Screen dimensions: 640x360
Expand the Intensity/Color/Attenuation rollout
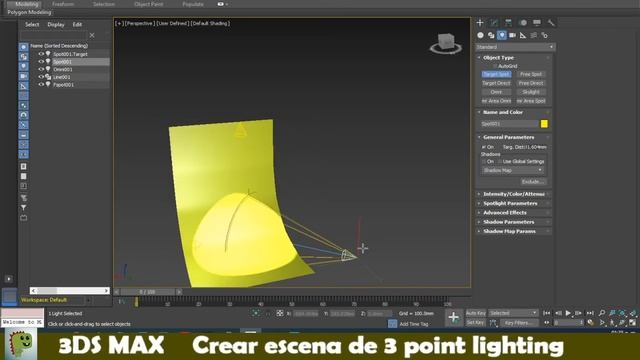point(513,194)
